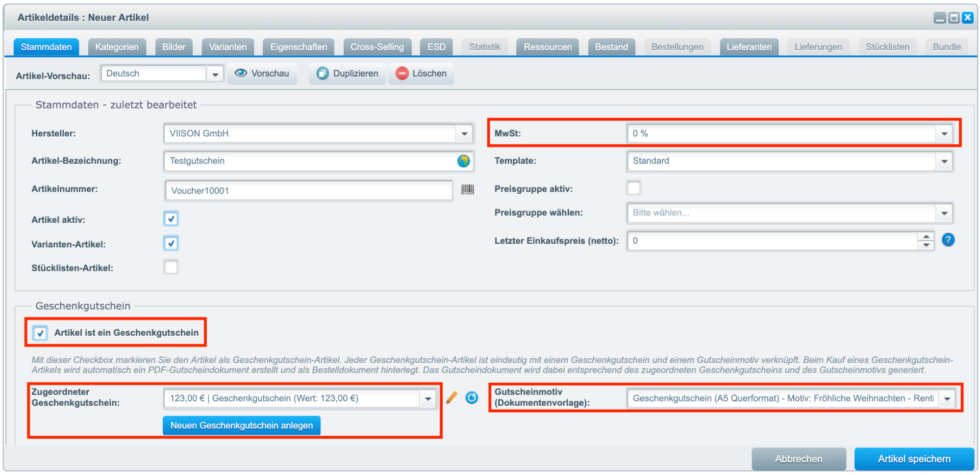
Task: Delete the article using Löschen
Action: tap(421, 74)
